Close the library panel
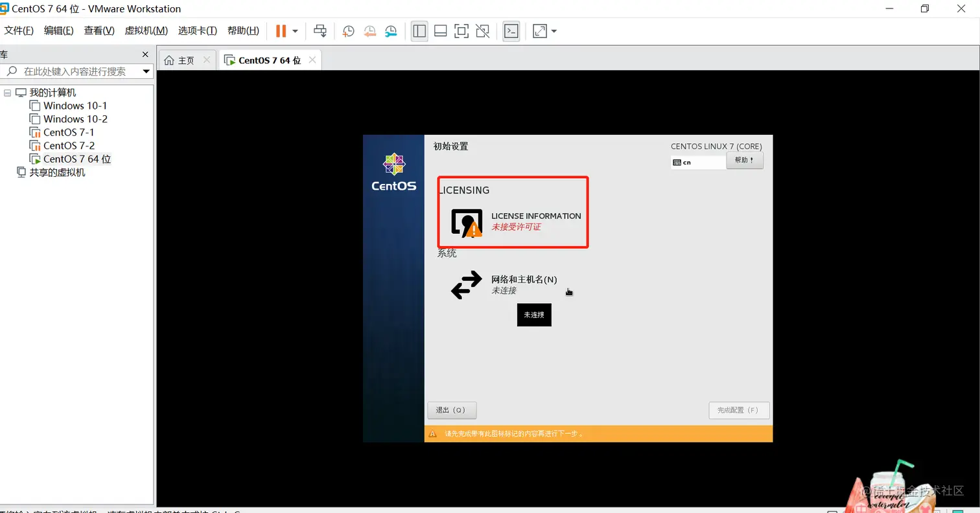 click(145, 54)
